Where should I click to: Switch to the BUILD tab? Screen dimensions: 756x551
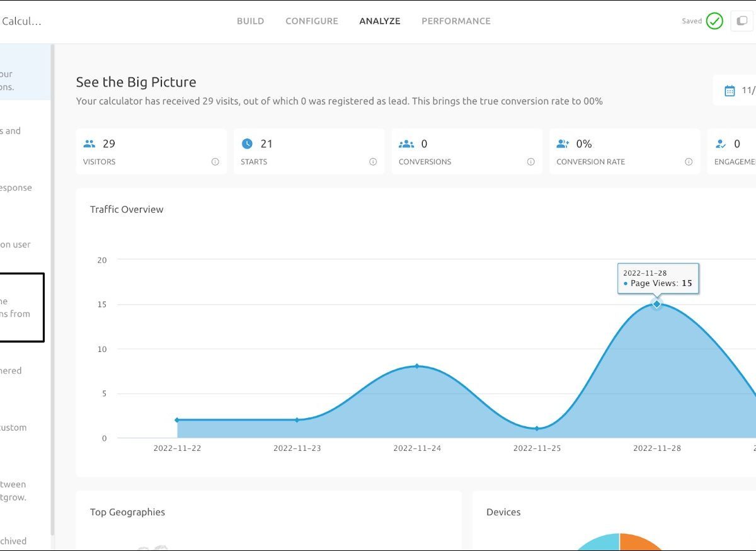[x=250, y=21]
